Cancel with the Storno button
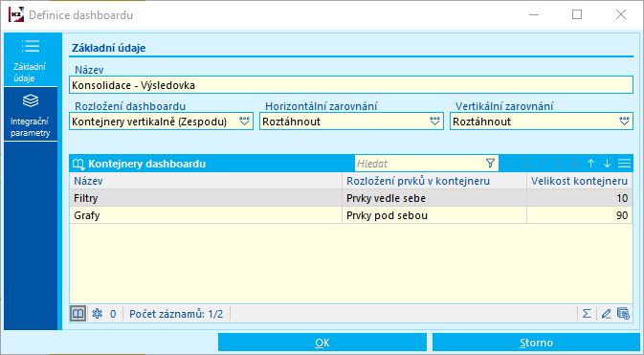Image resolution: width=644 pixels, height=355 pixels. [x=536, y=343]
